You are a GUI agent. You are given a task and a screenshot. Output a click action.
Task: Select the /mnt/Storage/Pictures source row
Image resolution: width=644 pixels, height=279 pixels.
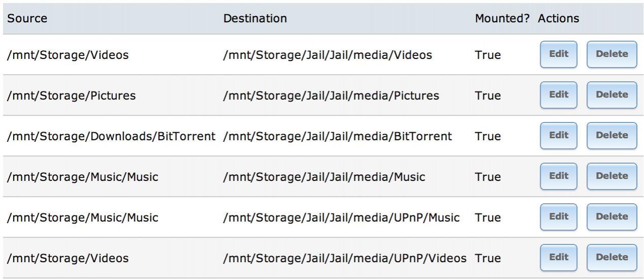coord(322,95)
